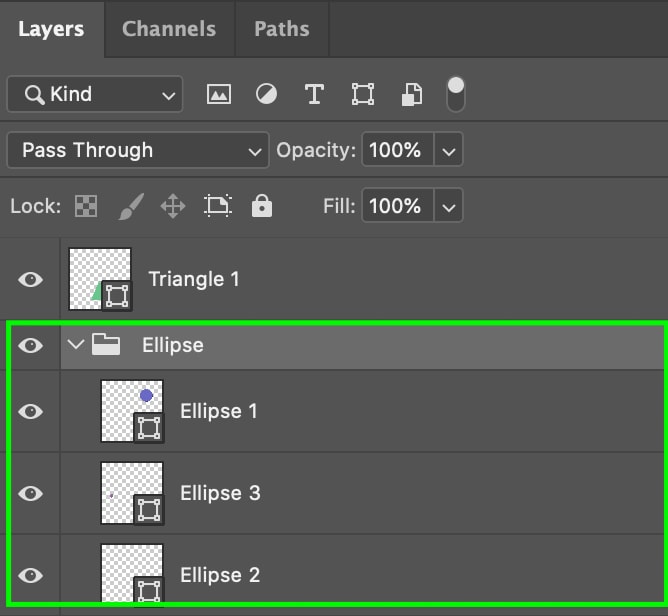668x616 pixels.
Task: Prevent auto-nesting into artboards icon
Action: pos(218,206)
